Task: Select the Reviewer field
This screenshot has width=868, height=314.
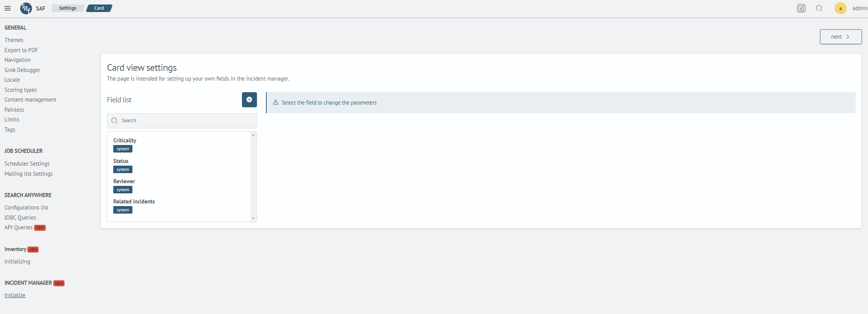Action: (124, 181)
